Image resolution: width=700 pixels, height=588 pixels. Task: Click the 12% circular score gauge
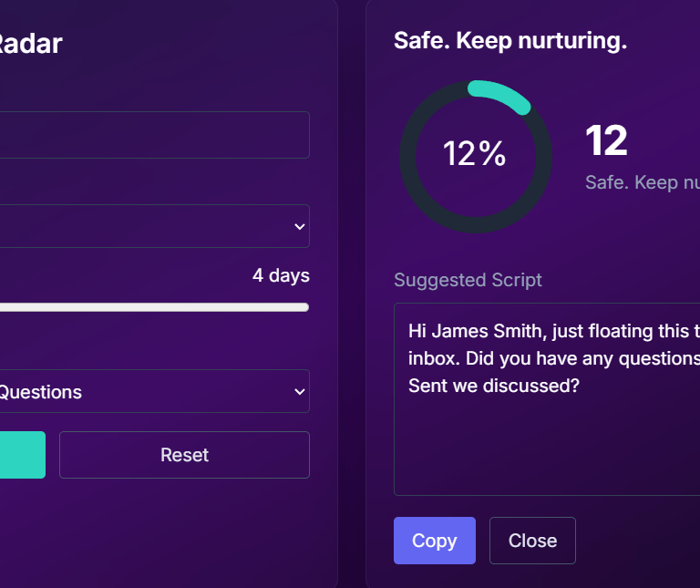[475, 154]
